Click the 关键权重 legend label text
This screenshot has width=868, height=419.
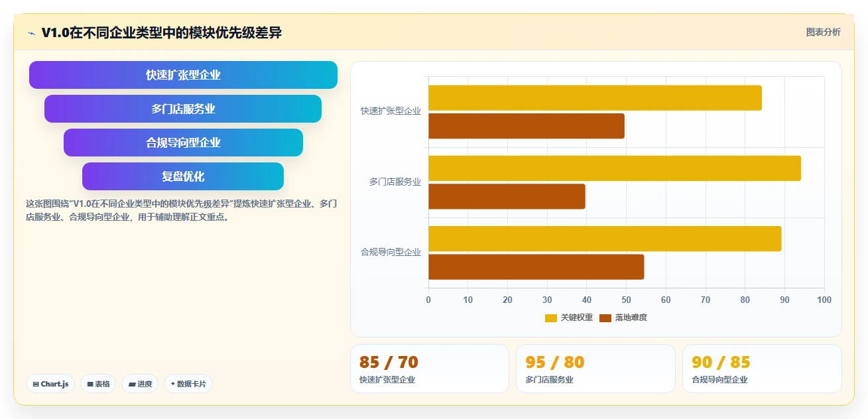pyautogui.click(x=577, y=318)
